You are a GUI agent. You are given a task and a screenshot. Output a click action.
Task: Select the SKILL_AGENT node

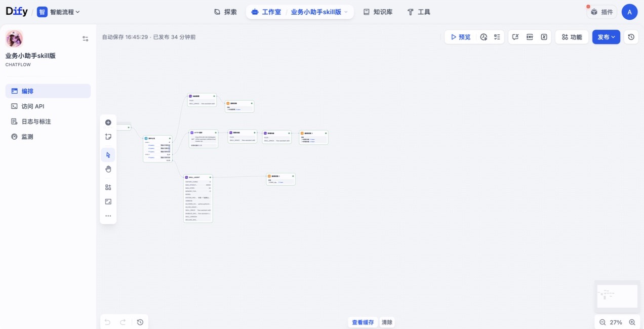point(198,199)
